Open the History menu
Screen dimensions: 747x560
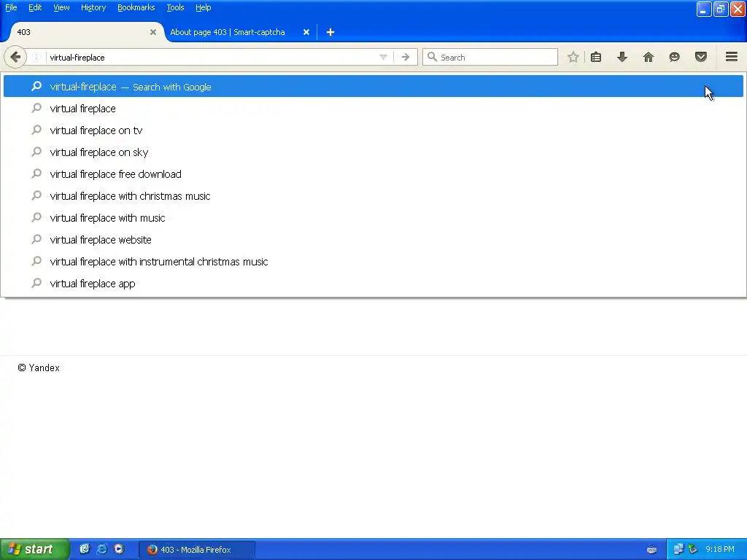pyautogui.click(x=93, y=7)
